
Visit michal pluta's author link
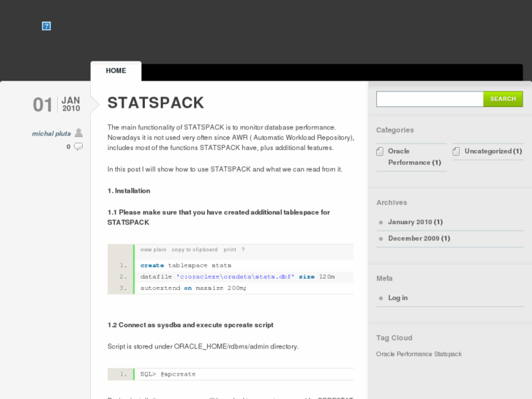pyautogui.click(x=51, y=133)
